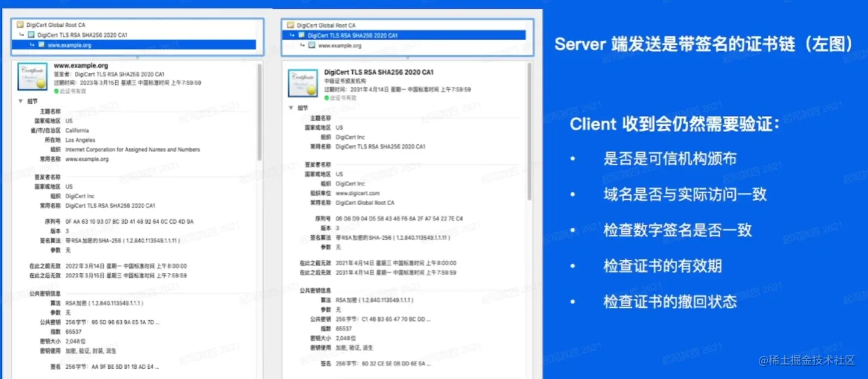Click 2021年4月14日 not-valid-before date in right window
The image size is (868, 379).
click(x=396, y=263)
